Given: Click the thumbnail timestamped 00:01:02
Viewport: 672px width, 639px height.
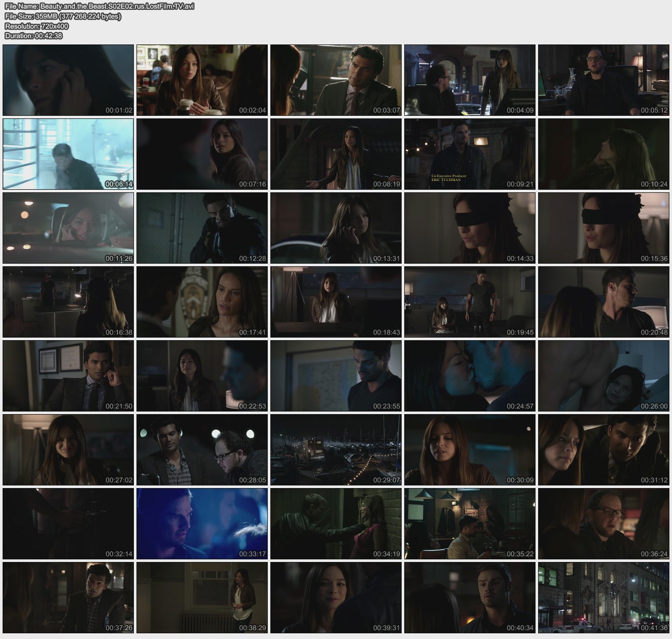Looking at the screenshot, I should point(68,80).
